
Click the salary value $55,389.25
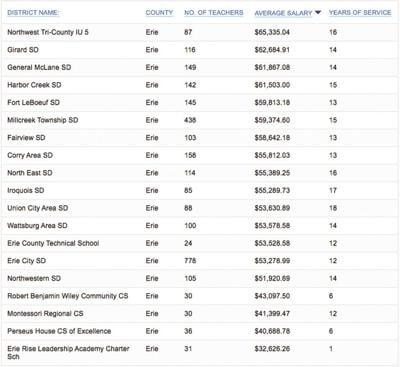(272, 173)
